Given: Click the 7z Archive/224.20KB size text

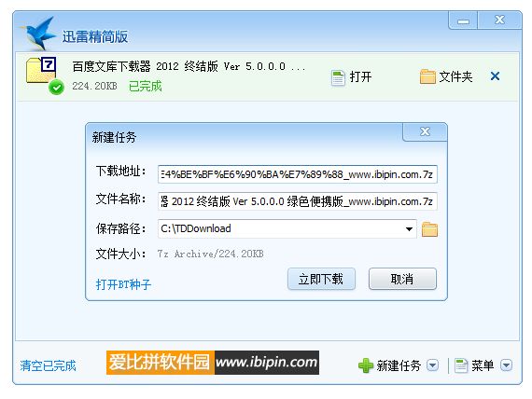Looking at the screenshot, I should click(x=210, y=254).
